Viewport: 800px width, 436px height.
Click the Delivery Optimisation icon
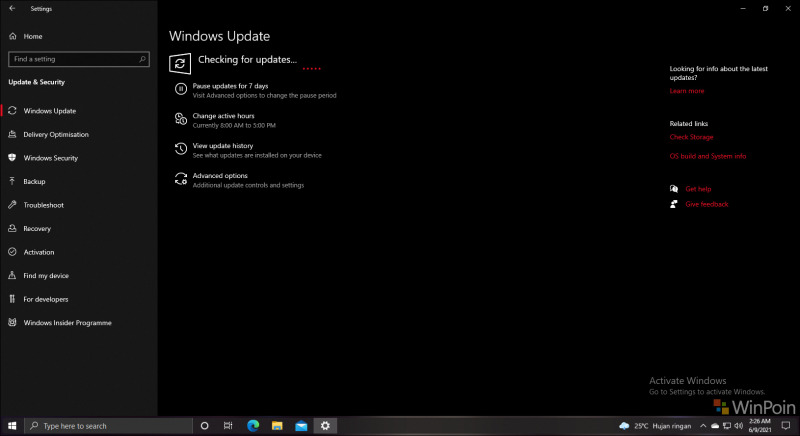tap(12, 134)
